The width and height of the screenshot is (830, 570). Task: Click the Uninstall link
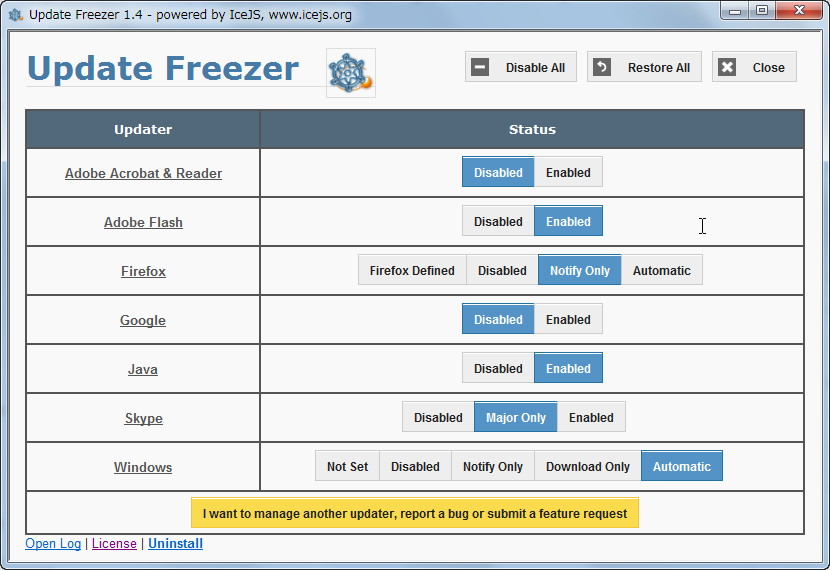175,544
